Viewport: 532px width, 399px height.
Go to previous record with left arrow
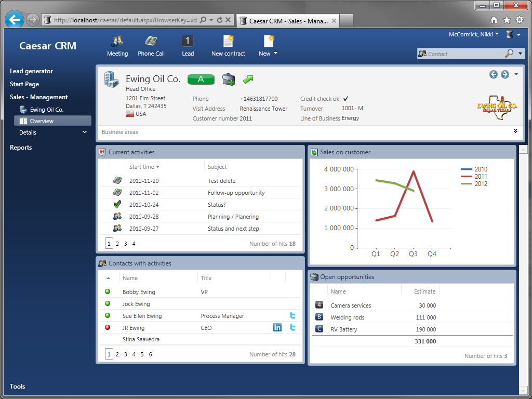coord(494,74)
